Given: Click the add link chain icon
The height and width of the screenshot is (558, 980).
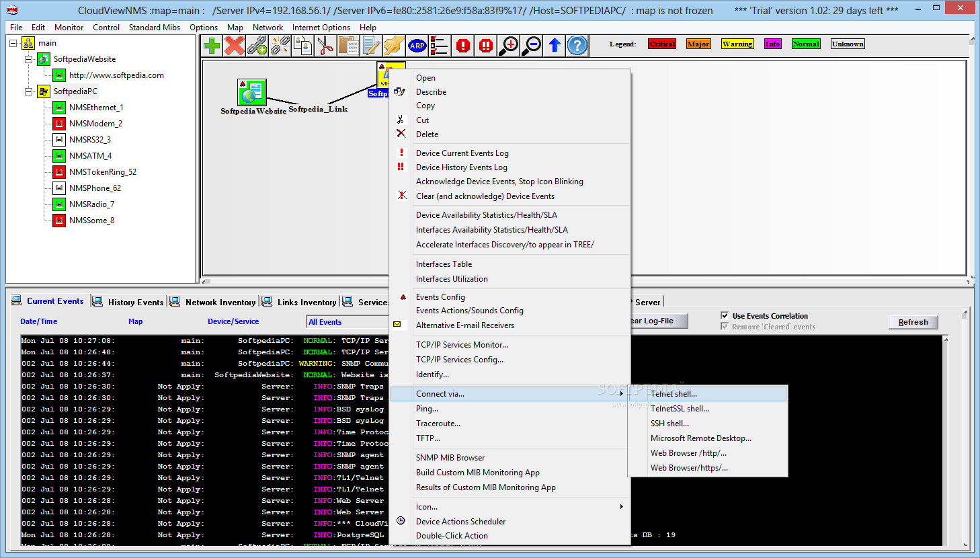Looking at the screenshot, I should (x=257, y=46).
